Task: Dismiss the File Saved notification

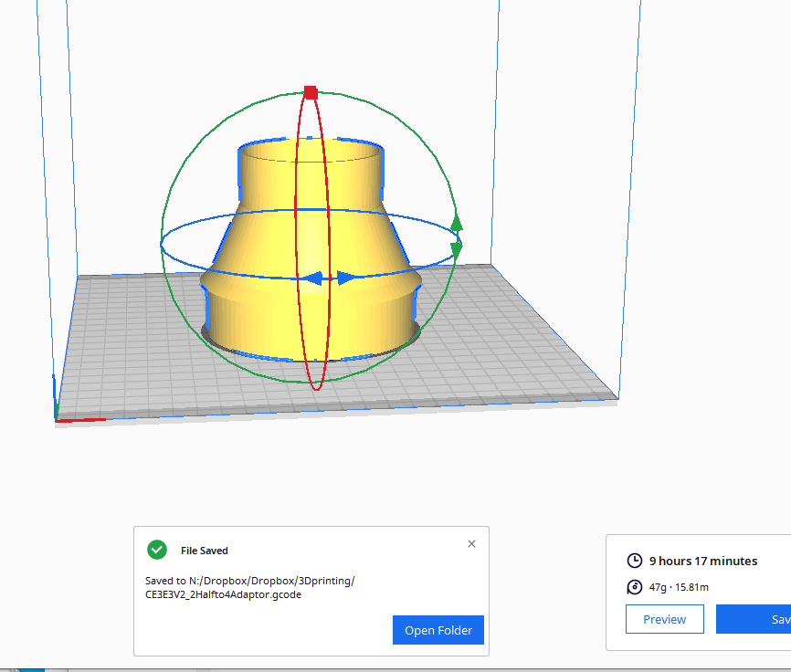Action: point(471,543)
